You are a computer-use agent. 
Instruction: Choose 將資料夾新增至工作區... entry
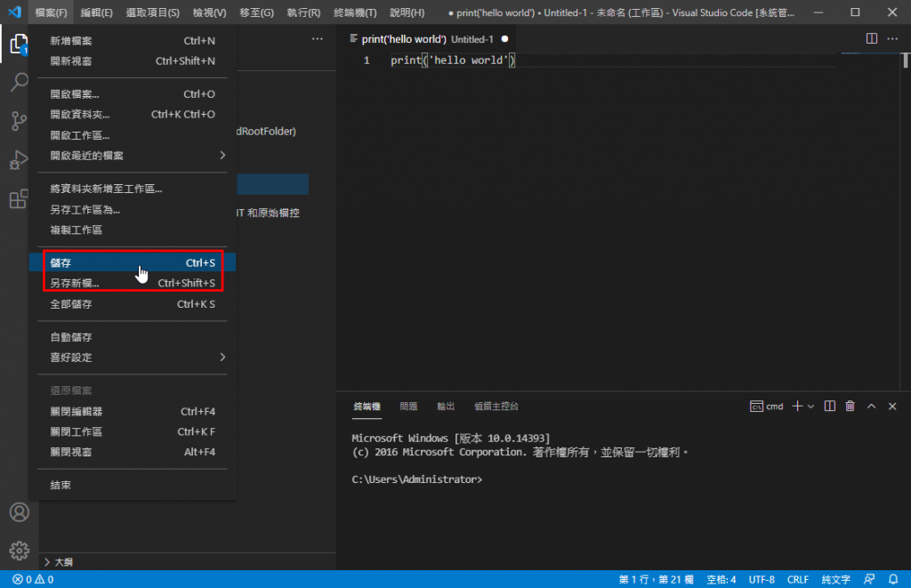coord(133,189)
